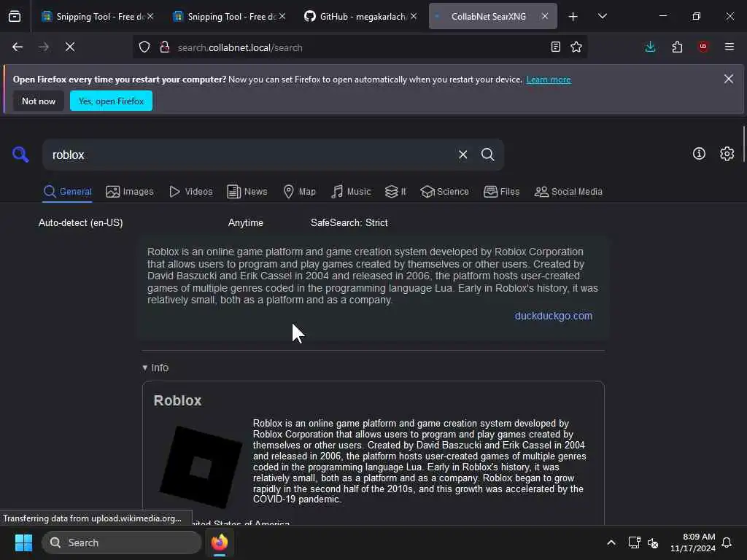Click Yes, open Firefox button
The image size is (747, 560).
point(111,101)
